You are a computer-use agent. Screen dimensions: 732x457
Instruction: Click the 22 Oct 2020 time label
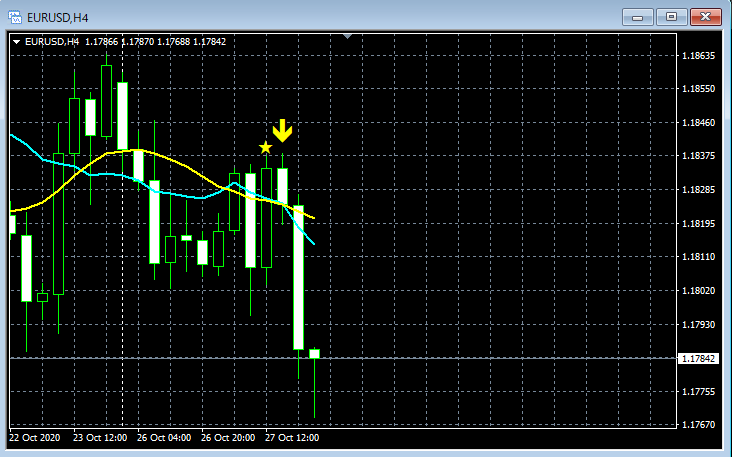pos(35,438)
